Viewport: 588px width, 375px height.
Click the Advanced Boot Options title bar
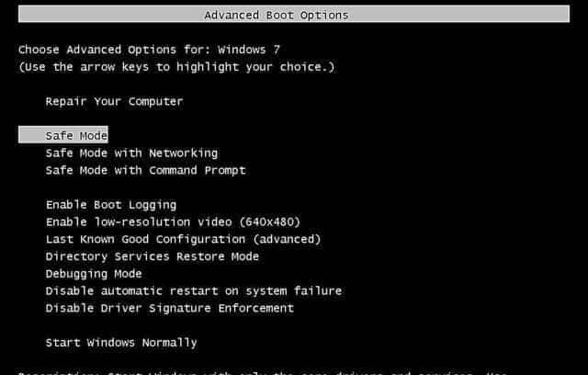coord(276,16)
